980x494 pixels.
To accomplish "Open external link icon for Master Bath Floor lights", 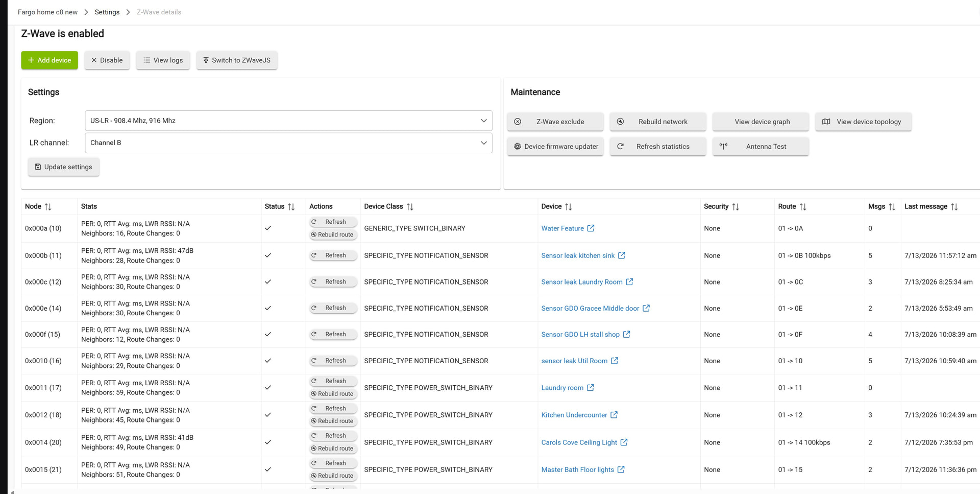I will 621,469.
